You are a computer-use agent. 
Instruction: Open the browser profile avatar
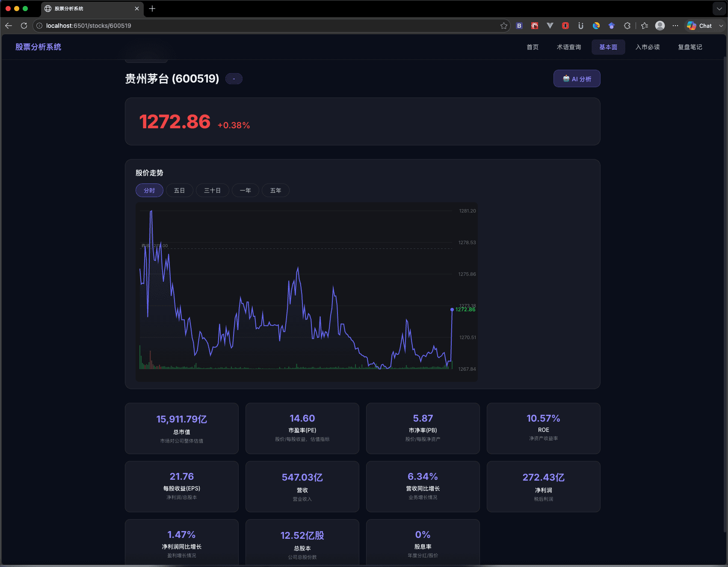click(x=660, y=26)
